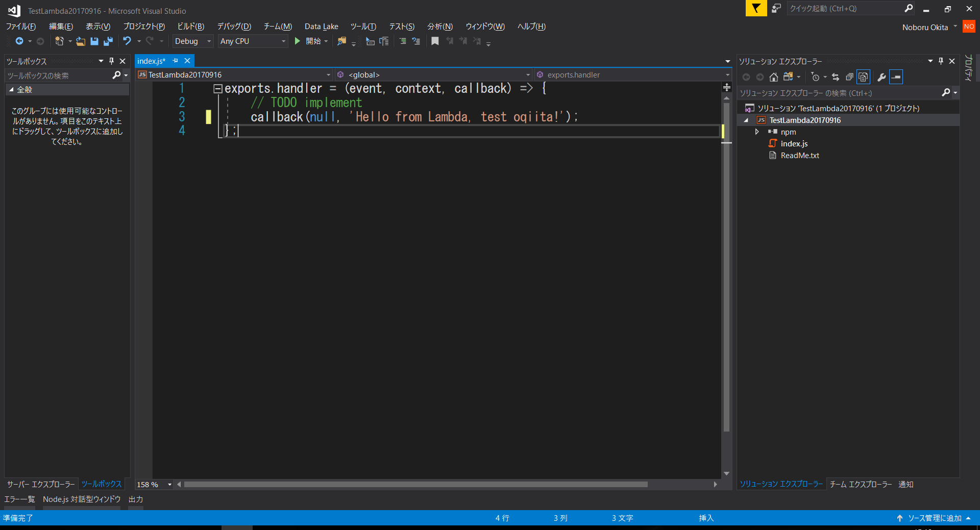Click the Quick Launch search magnifier
The image size is (980, 530).
[909, 8]
